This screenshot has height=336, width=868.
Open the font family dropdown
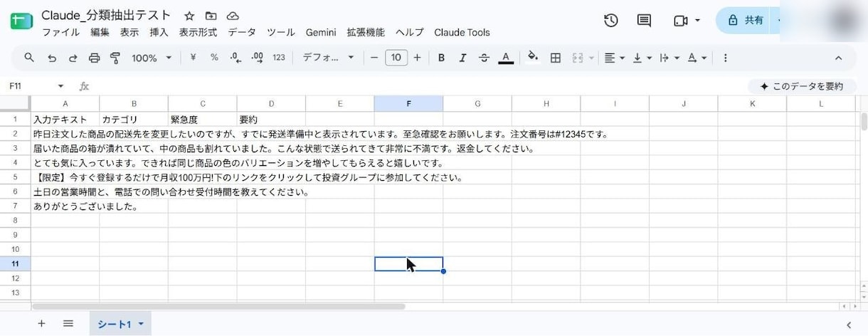coord(328,58)
